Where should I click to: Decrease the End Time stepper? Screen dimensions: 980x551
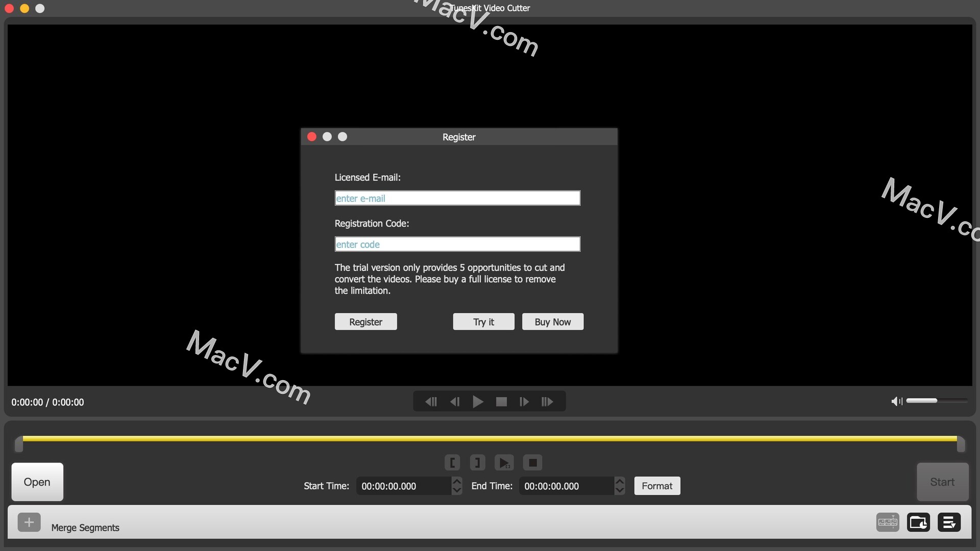click(x=620, y=490)
